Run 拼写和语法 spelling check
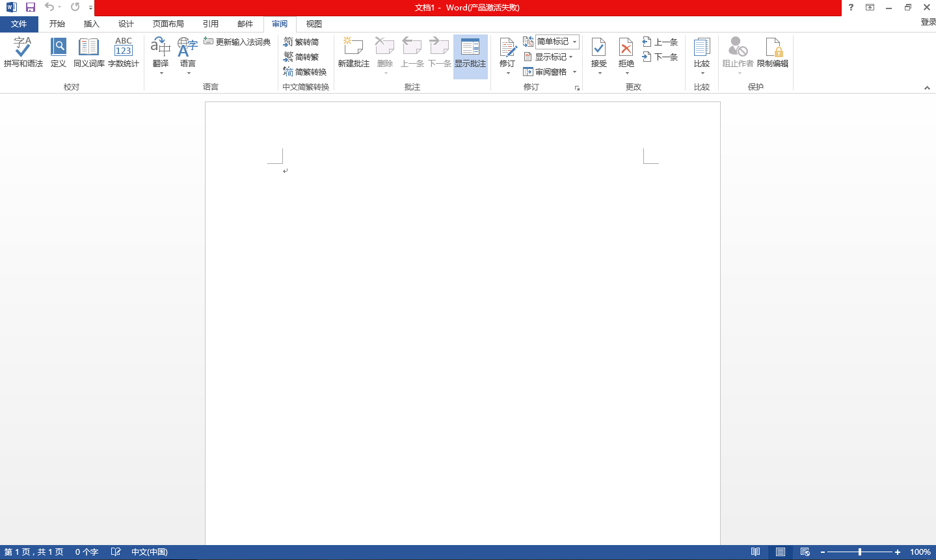The width and height of the screenshot is (936, 560). pos(23,53)
